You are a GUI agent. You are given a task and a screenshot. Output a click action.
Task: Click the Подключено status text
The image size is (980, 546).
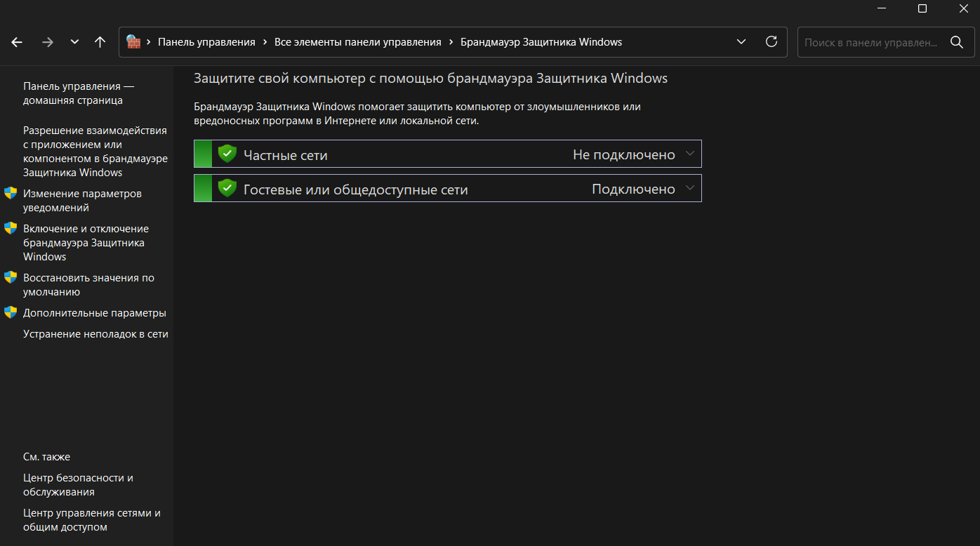point(633,189)
